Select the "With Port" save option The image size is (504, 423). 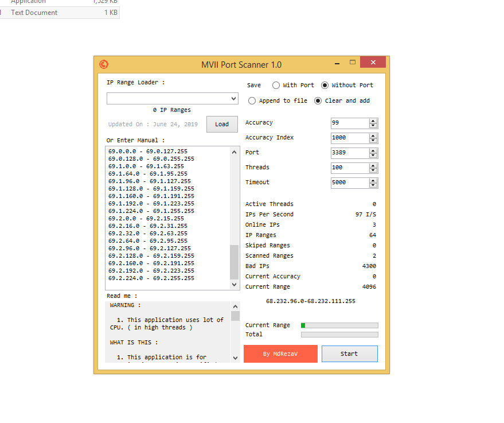[276, 84]
